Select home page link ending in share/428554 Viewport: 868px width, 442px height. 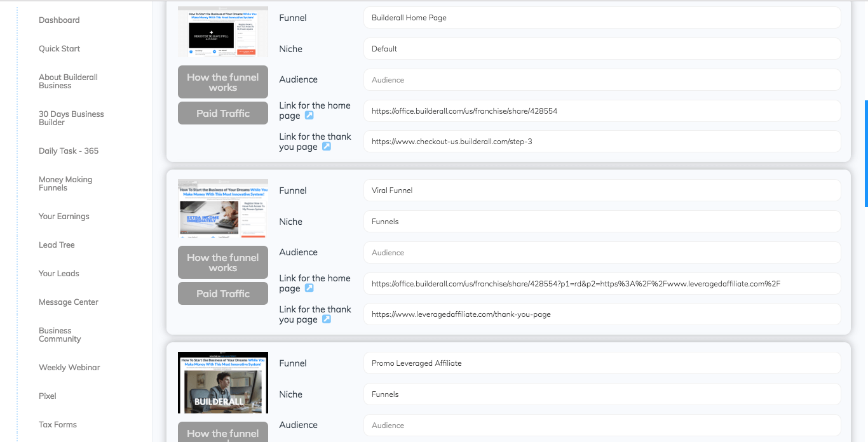click(x=602, y=111)
